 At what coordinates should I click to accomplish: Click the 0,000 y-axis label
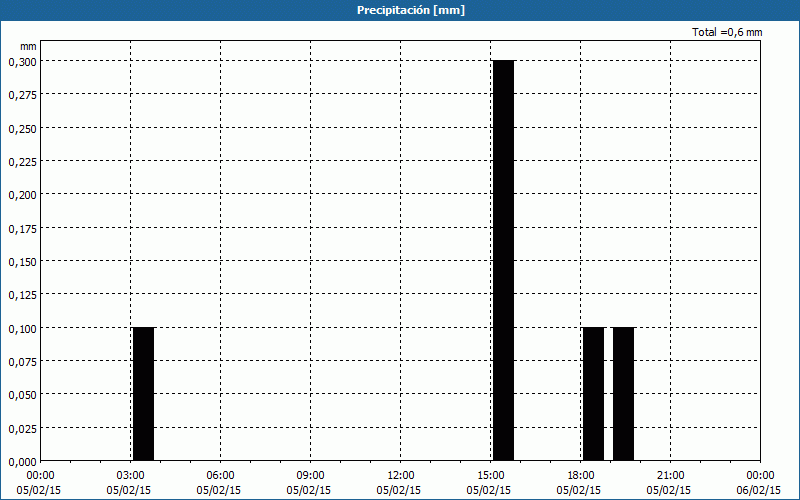pos(22,461)
